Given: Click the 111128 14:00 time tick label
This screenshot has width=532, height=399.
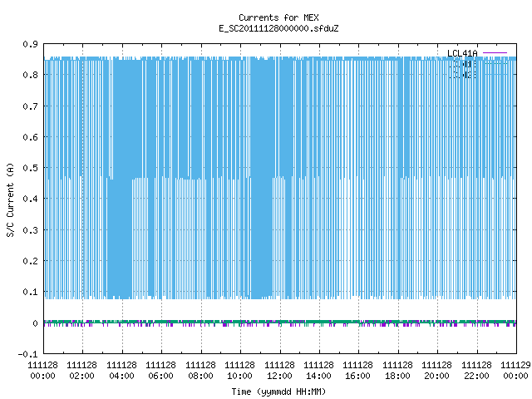Looking at the screenshot, I should point(318,371).
